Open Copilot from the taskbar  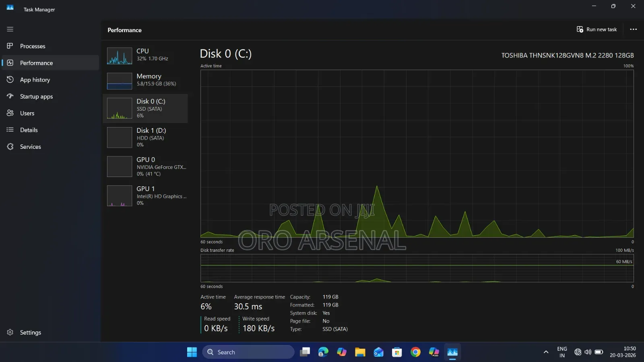point(342,352)
